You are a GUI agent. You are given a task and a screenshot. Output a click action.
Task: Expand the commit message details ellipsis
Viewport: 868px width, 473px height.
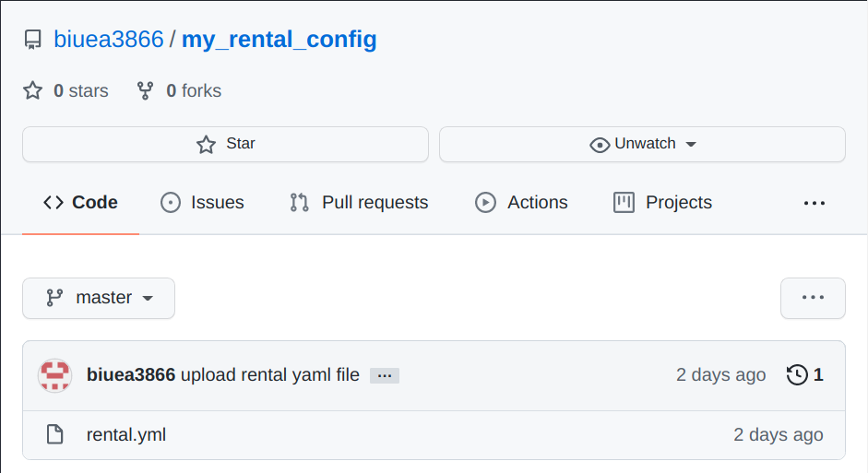click(x=385, y=375)
